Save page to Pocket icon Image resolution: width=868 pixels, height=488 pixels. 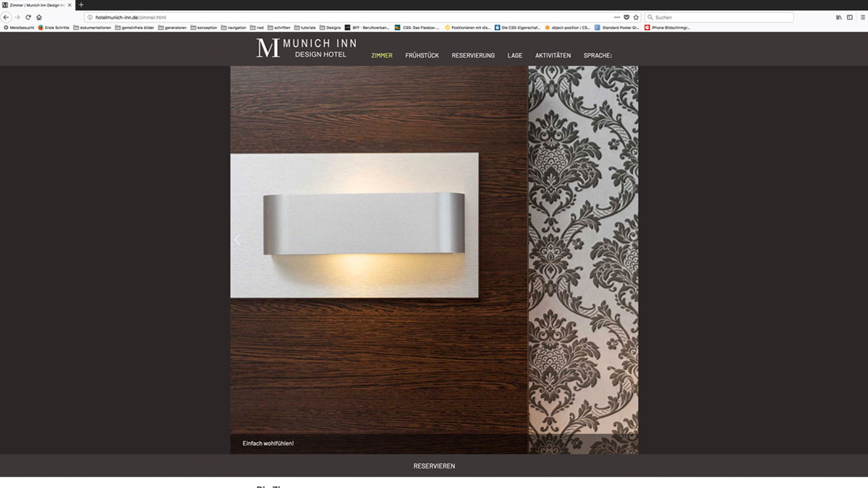click(626, 17)
